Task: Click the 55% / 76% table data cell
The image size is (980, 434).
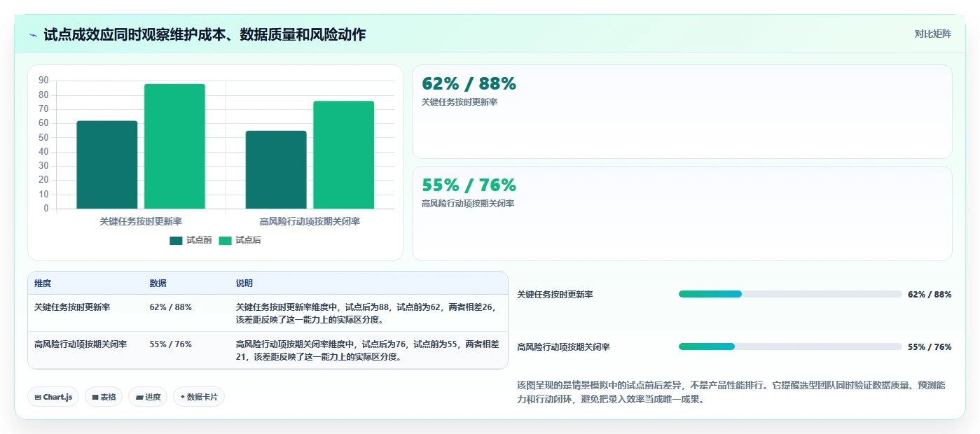Action: point(170,344)
